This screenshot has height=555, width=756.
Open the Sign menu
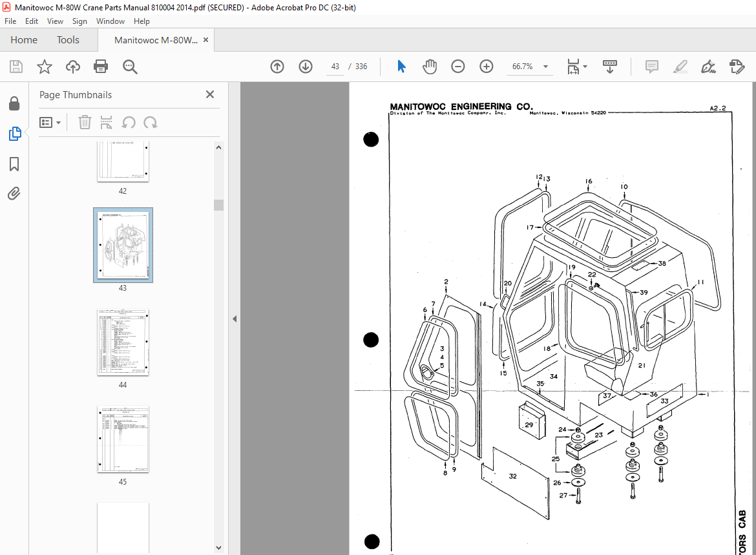pos(79,21)
